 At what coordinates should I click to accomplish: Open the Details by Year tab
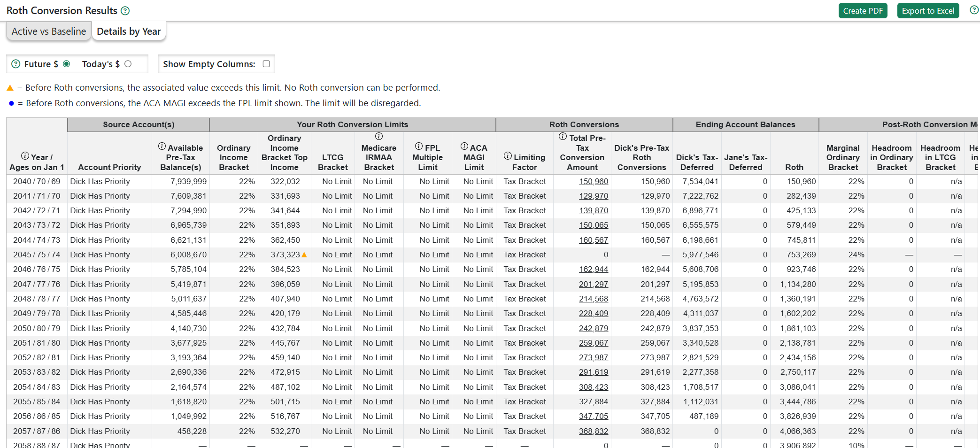(129, 31)
